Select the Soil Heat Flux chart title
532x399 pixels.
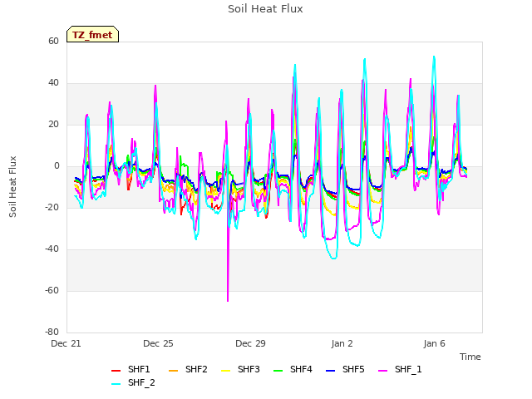pyautogui.click(x=265, y=9)
